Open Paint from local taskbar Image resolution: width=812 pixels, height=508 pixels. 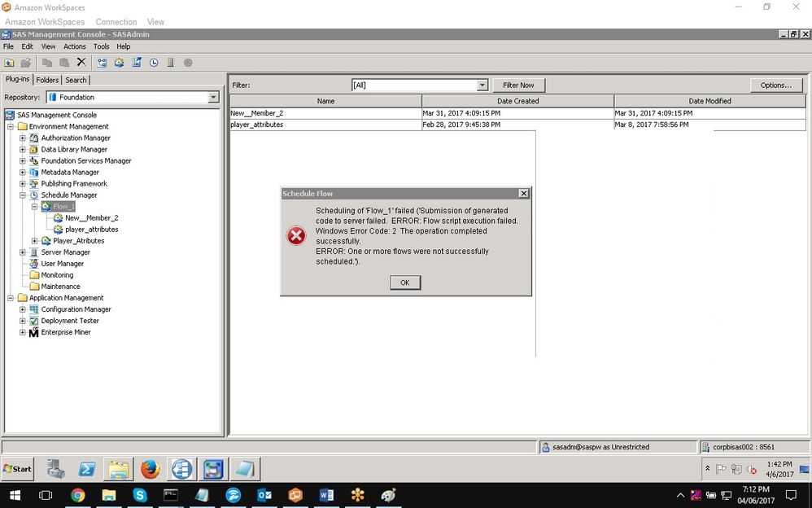pyautogui.click(x=388, y=496)
